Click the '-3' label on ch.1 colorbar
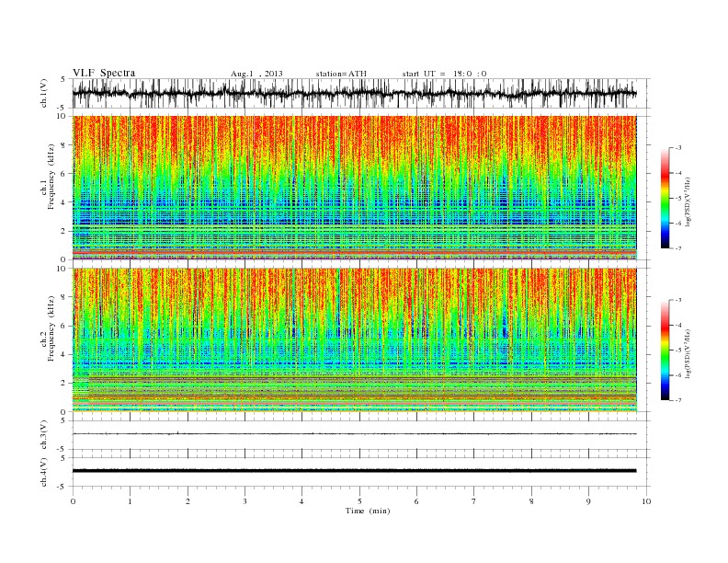 coord(678,148)
